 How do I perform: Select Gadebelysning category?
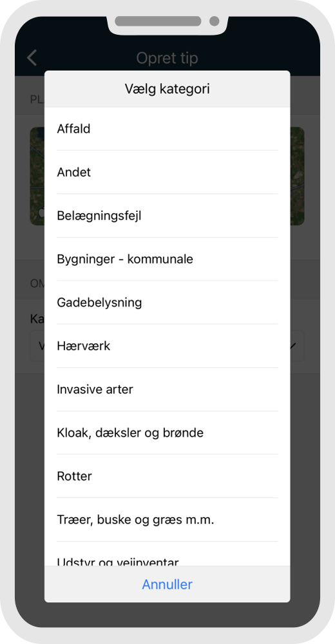167,303
